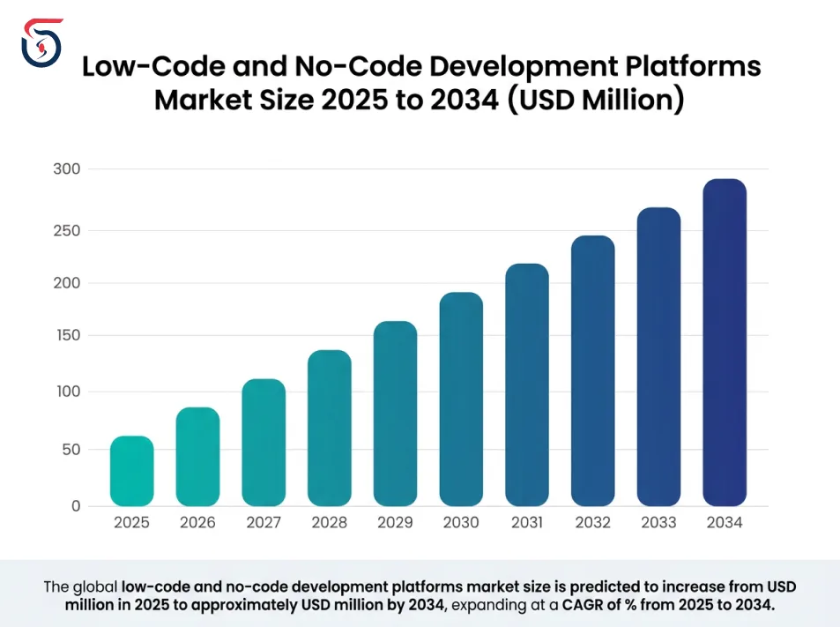Select the 2030 bar in the chart
This screenshot has height=627, width=840.
(x=461, y=399)
